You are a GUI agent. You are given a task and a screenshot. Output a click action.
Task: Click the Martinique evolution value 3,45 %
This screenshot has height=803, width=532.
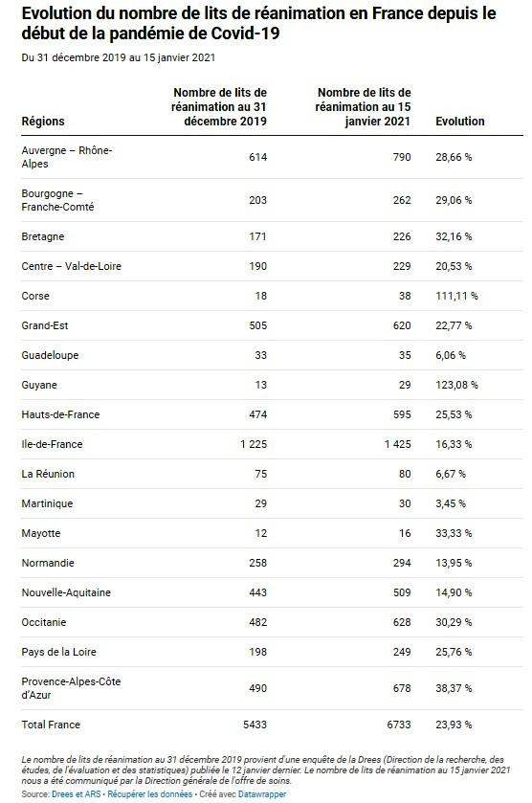[451, 503]
